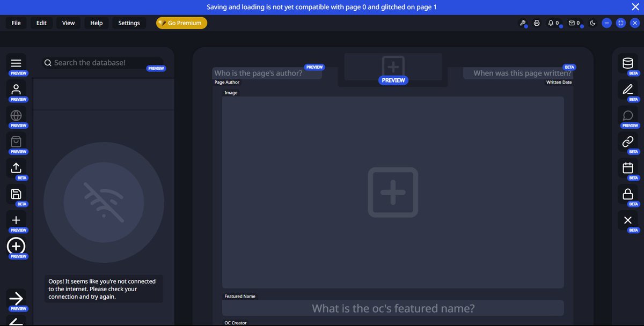The width and height of the screenshot is (644, 326).
Task: Click the fullscreen collapse button in title bar
Action: point(621,23)
